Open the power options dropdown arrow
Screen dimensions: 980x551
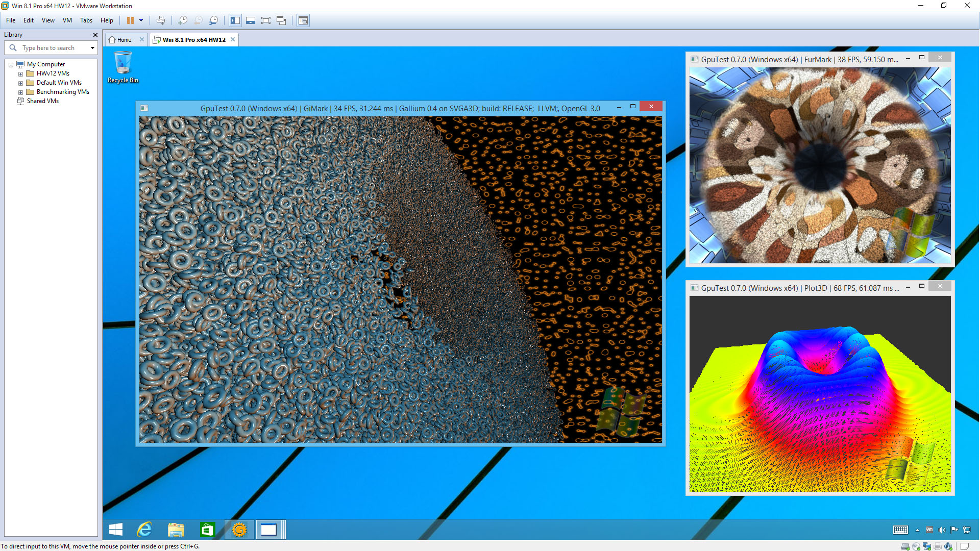tap(141, 20)
